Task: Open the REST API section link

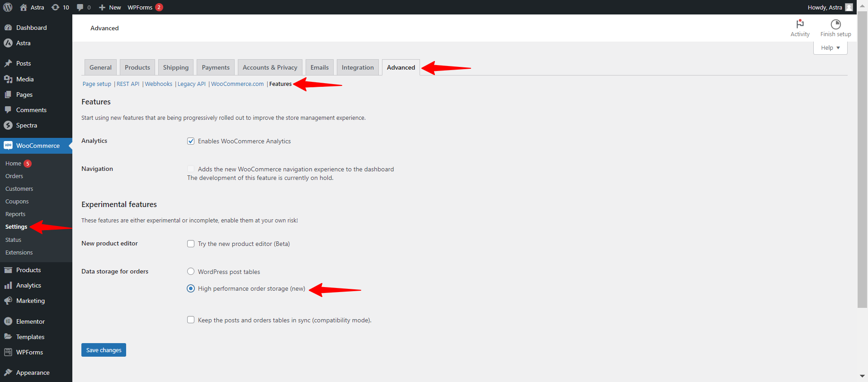Action: click(x=128, y=84)
